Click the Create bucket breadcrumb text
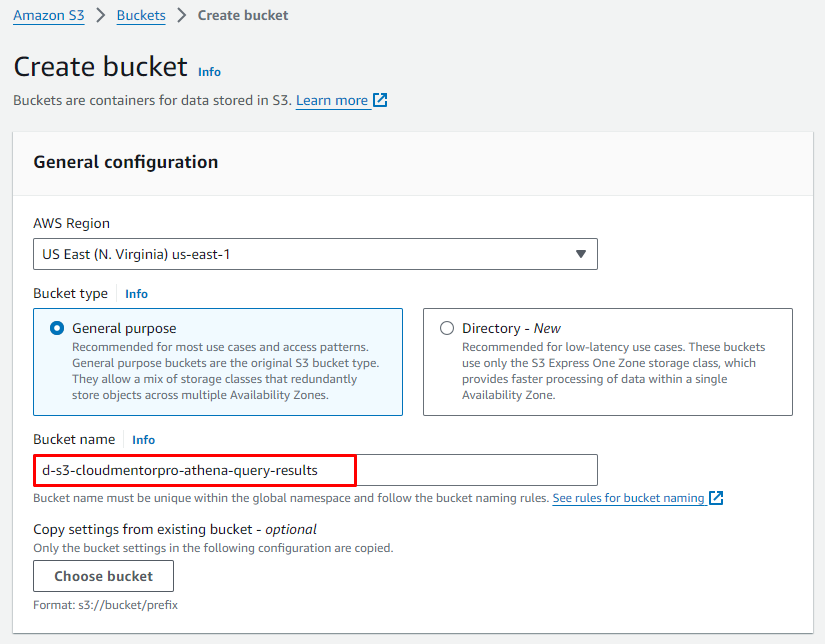The image size is (825, 644). click(243, 15)
